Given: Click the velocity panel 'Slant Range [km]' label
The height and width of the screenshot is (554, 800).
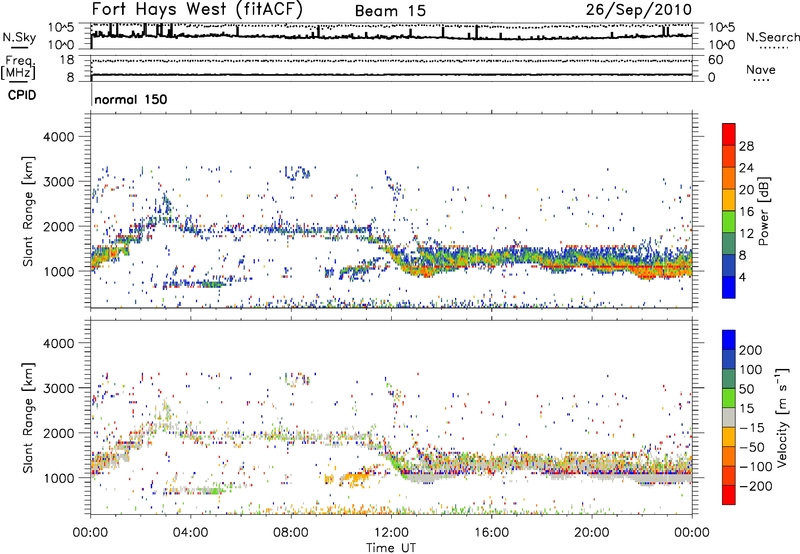Looking at the screenshot, I should [29, 418].
